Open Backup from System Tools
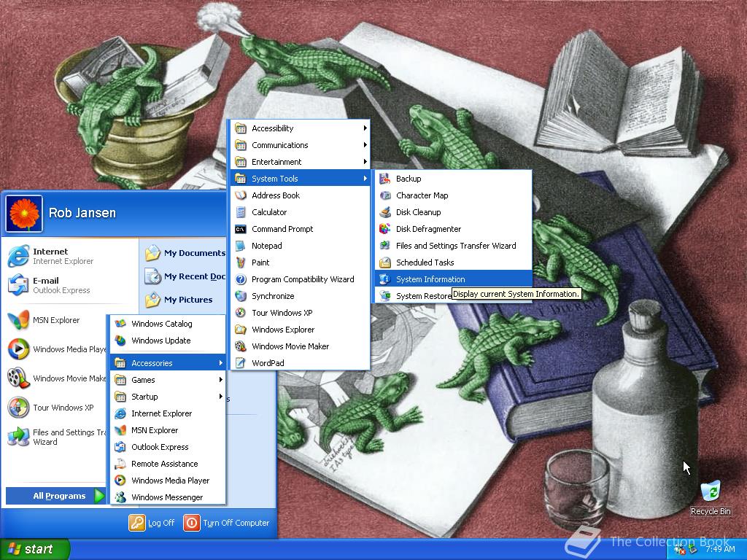The width and height of the screenshot is (747, 560). pyautogui.click(x=453, y=179)
